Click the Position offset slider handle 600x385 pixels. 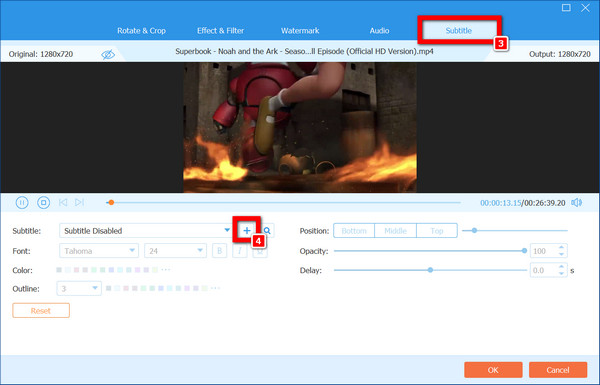[x=474, y=230]
